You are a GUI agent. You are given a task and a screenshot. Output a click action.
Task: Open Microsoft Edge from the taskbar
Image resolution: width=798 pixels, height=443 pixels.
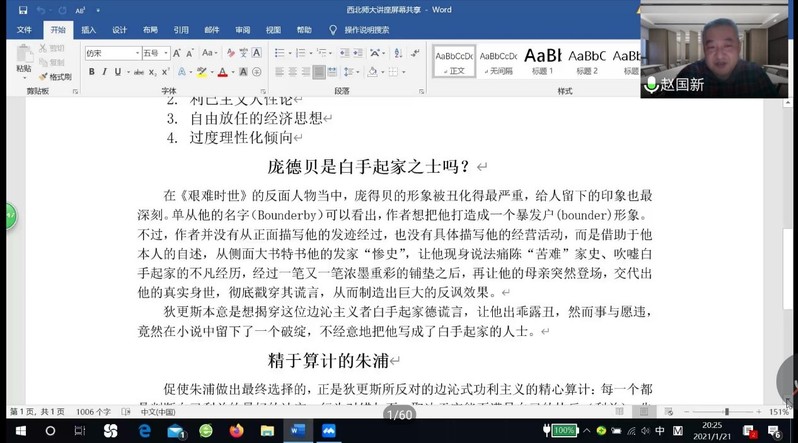click(x=145, y=431)
